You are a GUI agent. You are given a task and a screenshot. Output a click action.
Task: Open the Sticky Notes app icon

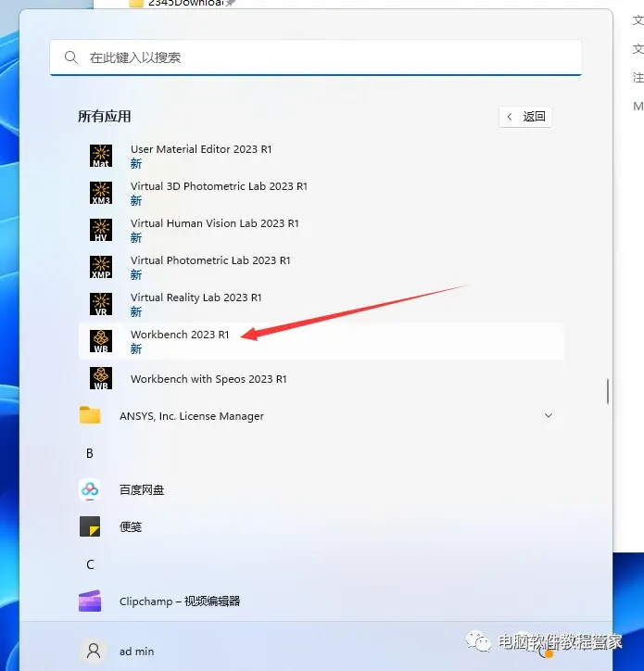coord(90,526)
